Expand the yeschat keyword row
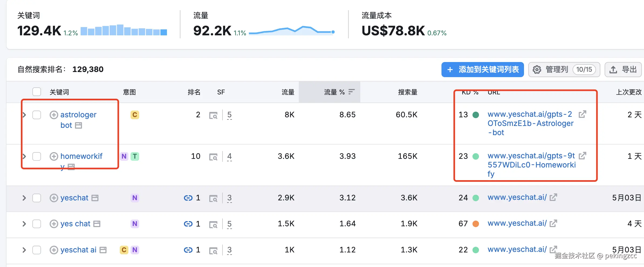 point(24,198)
